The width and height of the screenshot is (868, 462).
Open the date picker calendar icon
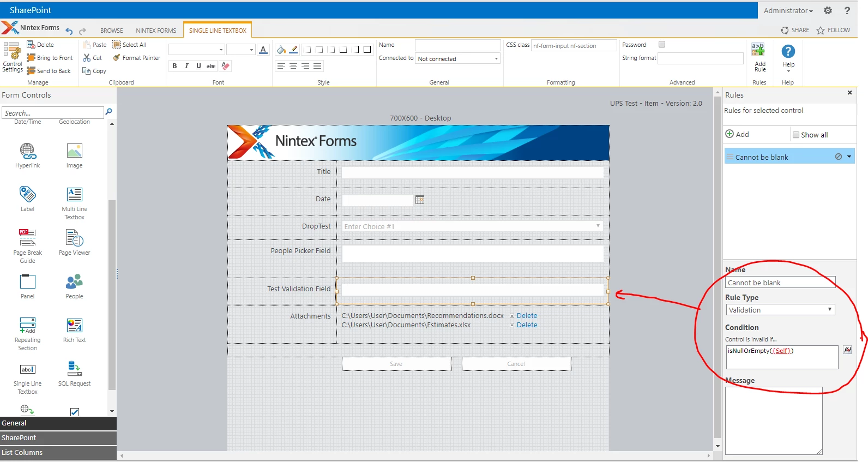click(x=420, y=200)
